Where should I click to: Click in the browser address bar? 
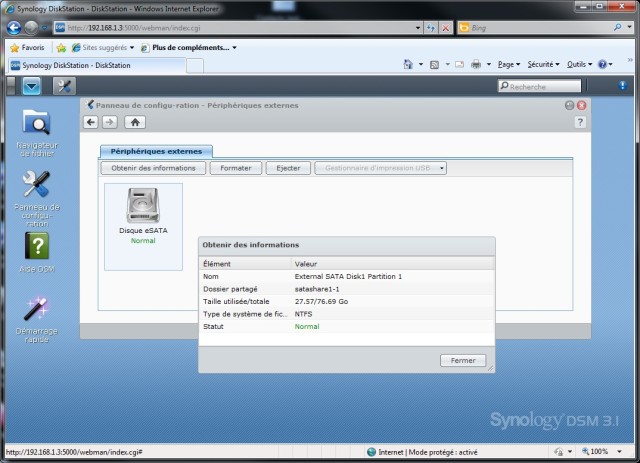(x=239, y=28)
